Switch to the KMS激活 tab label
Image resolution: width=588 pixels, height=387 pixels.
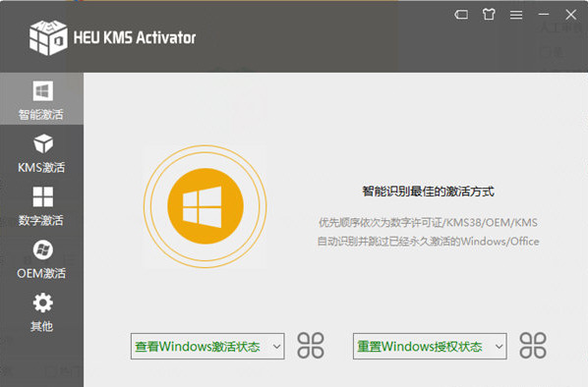click(41, 167)
